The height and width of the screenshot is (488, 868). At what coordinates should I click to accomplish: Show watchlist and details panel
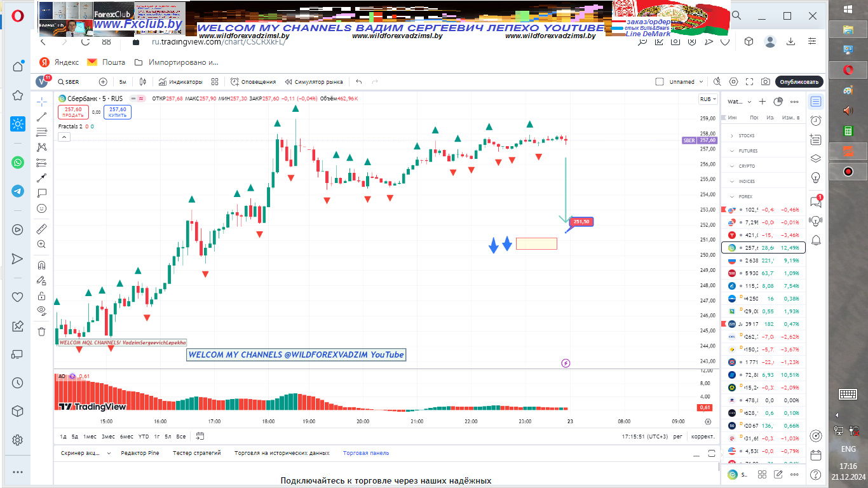tap(816, 102)
